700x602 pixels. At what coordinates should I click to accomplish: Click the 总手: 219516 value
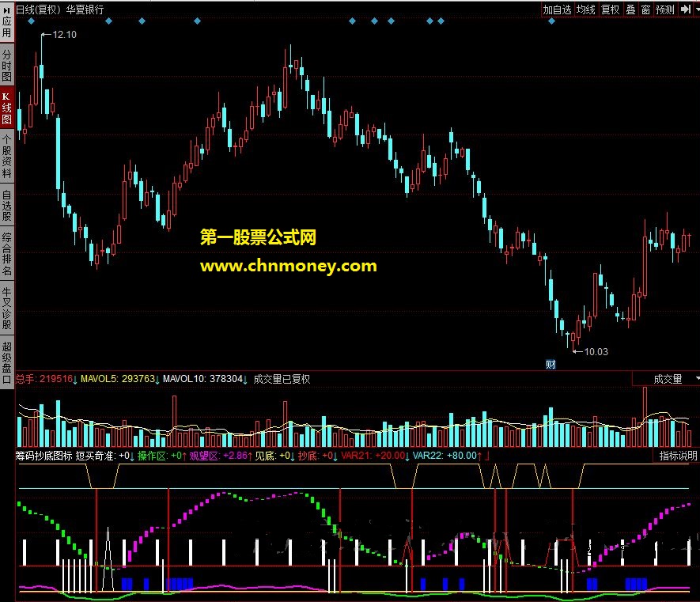pyautogui.click(x=46, y=379)
